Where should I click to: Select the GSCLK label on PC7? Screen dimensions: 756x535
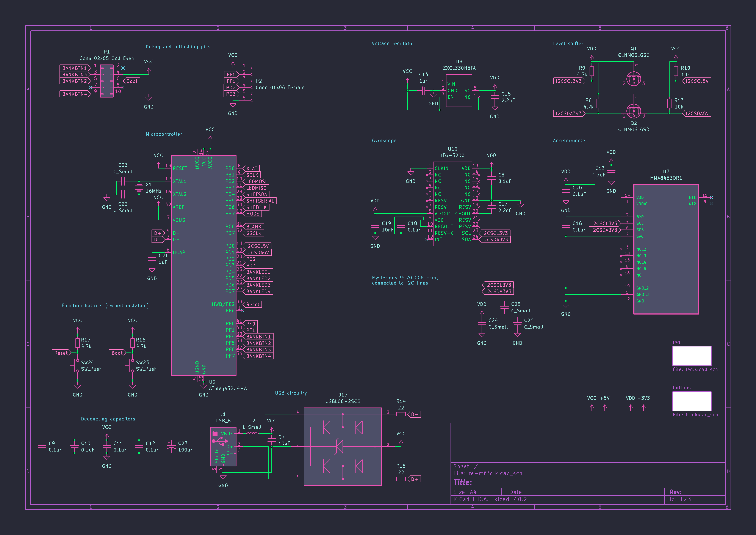coord(253,233)
